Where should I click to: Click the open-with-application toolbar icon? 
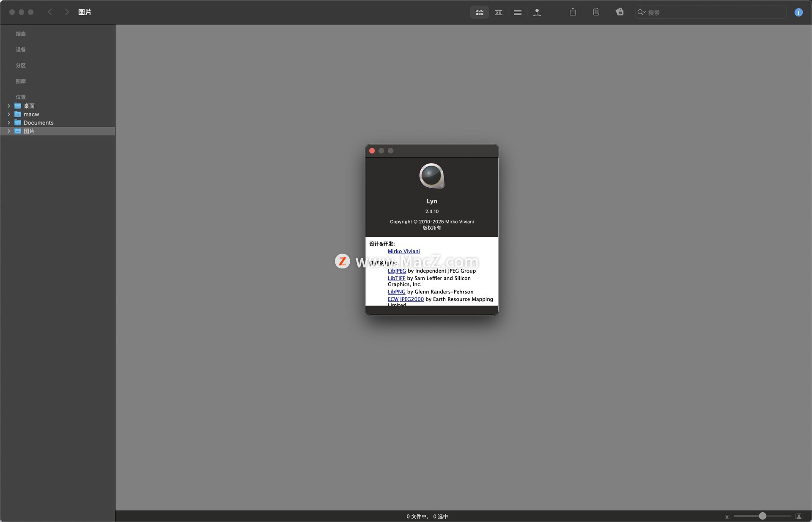point(620,12)
